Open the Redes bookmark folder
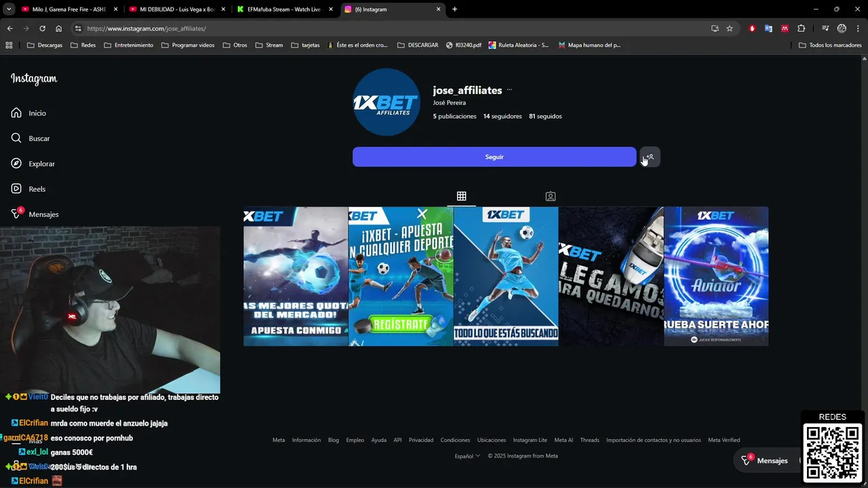This screenshot has width=868, height=488. click(83, 45)
